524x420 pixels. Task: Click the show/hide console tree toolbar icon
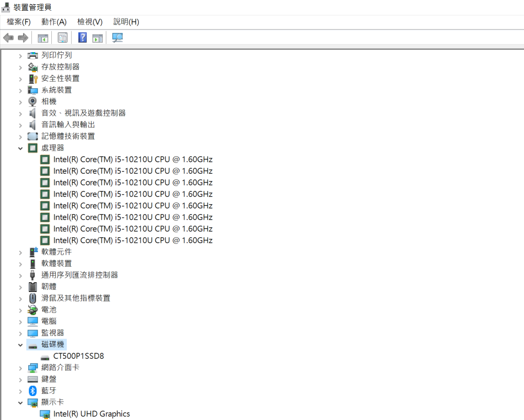43,38
